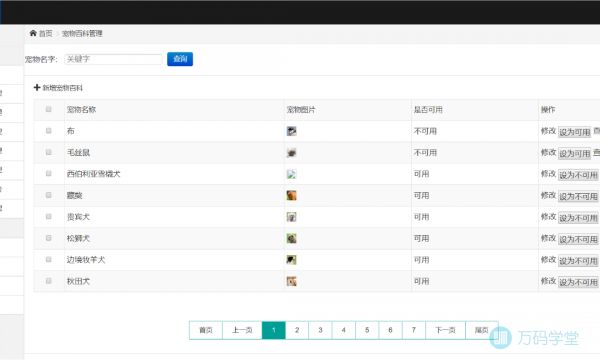Focus the 宠物名字 keyword input field

[113, 59]
